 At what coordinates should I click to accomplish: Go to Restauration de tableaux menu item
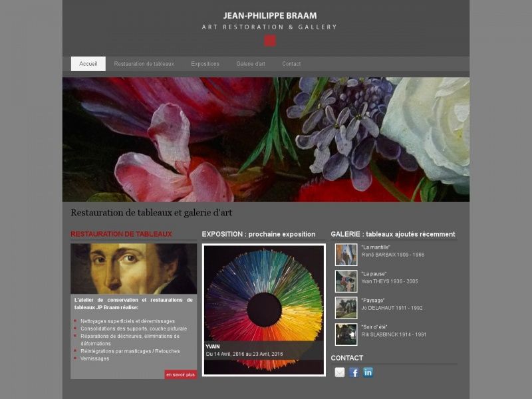click(144, 64)
